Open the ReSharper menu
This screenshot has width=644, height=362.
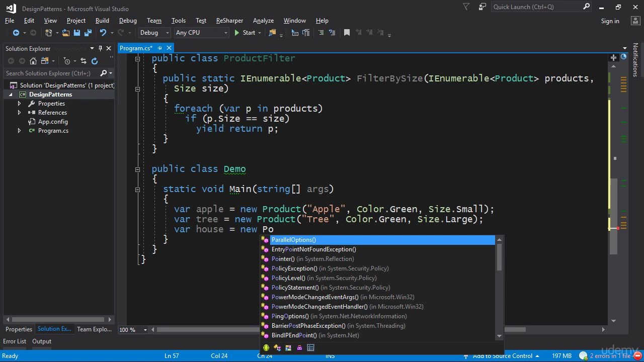(229, 20)
